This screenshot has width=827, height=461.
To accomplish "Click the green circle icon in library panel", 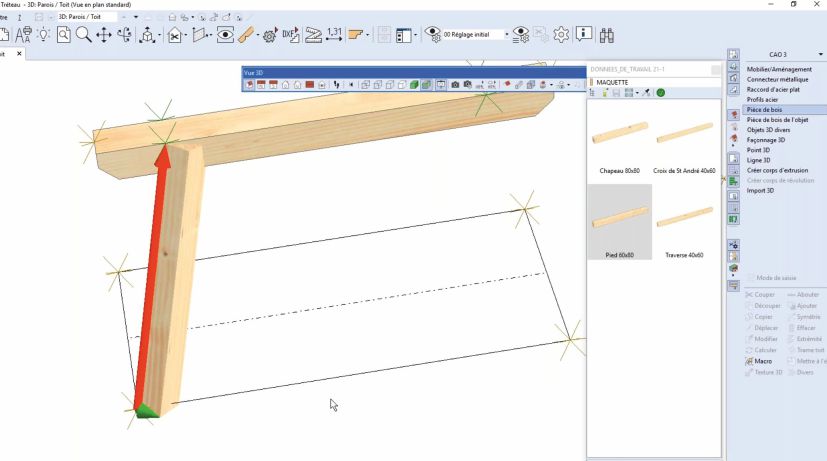I will [x=661, y=93].
